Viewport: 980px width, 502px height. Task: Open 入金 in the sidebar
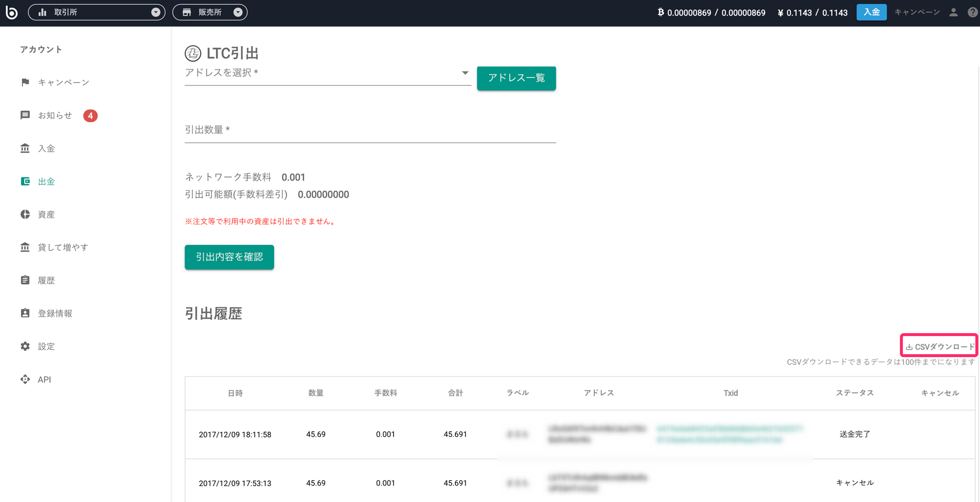[46, 148]
